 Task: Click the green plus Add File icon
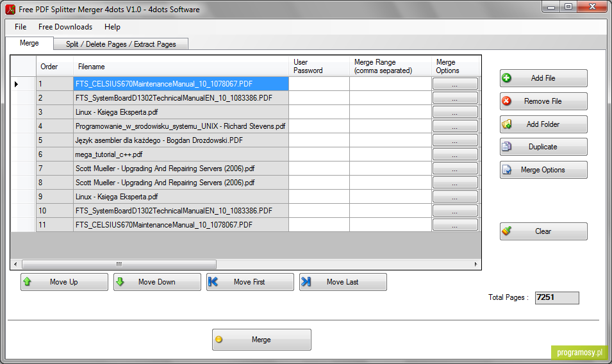coord(507,78)
